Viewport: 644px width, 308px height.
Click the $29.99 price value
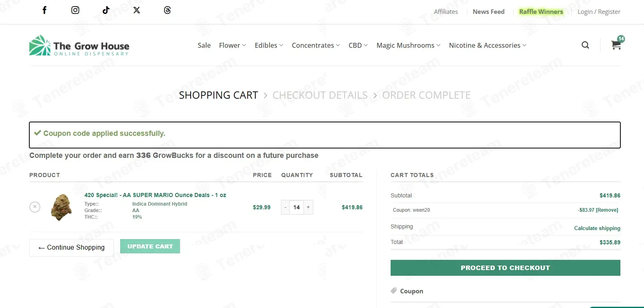[x=262, y=207]
